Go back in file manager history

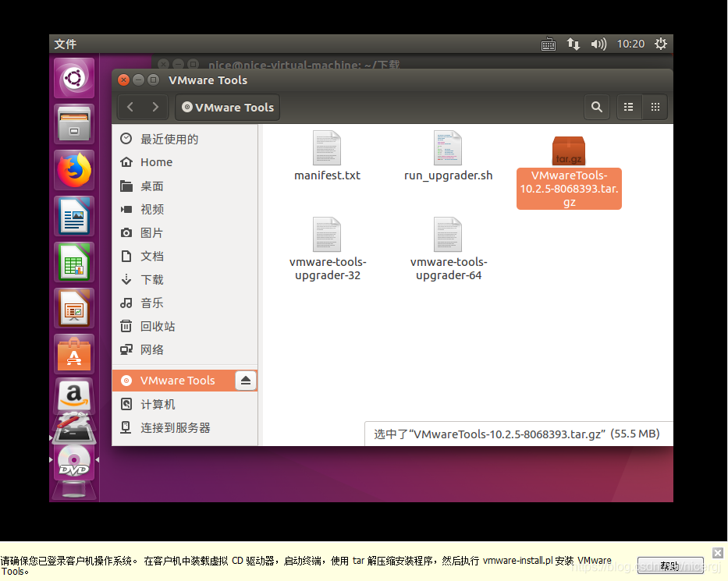[130, 107]
